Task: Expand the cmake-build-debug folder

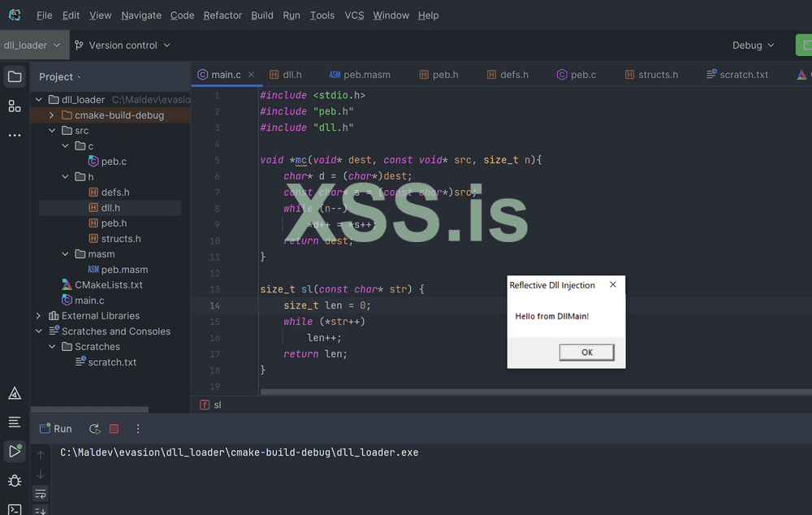Action: pos(52,115)
